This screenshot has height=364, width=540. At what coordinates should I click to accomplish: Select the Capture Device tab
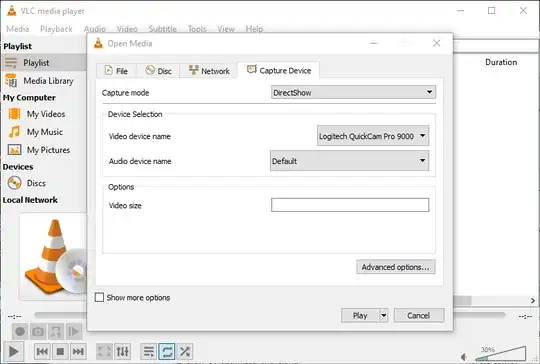(279, 70)
